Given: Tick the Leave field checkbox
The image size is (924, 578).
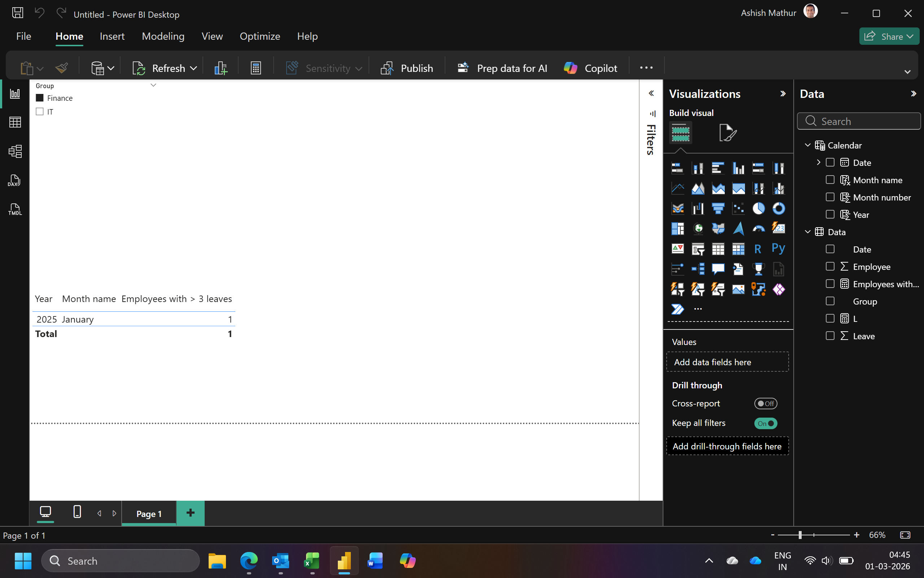Looking at the screenshot, I should pos(830,336).
